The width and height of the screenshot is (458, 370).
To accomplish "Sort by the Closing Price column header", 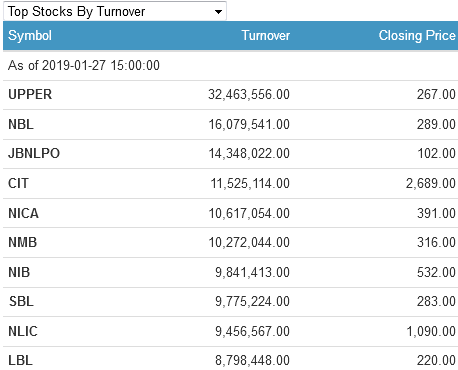I will (417, 36).
